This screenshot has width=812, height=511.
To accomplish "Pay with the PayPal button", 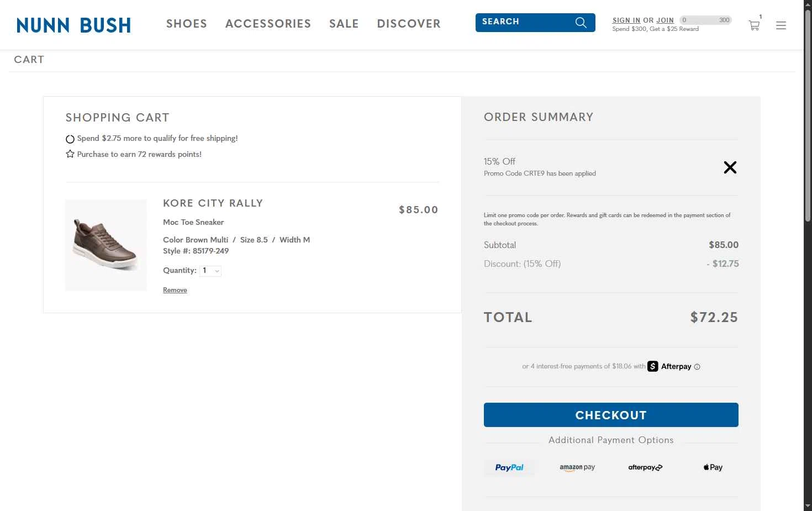I will pyautogui.click(x=509, y=467).
